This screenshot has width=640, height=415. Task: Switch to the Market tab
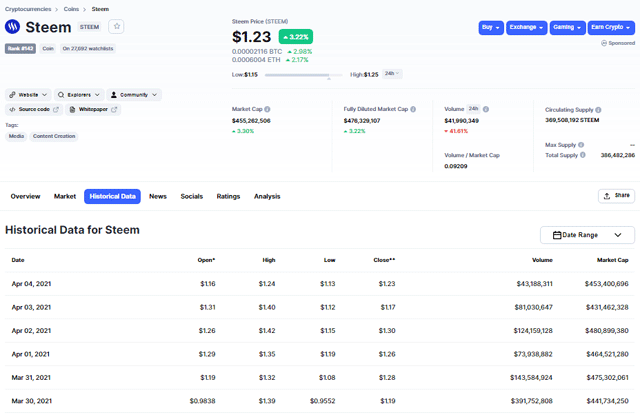[x=65, y=196]
